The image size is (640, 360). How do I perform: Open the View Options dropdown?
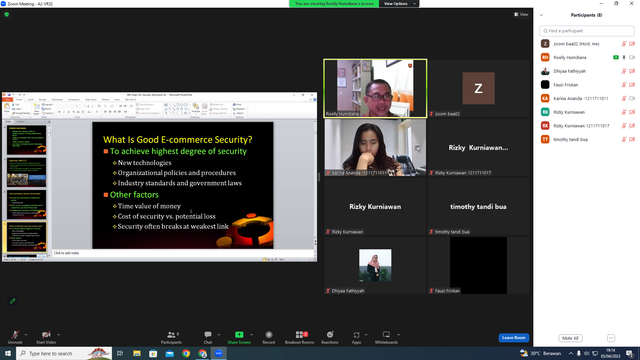pos(399,4)
